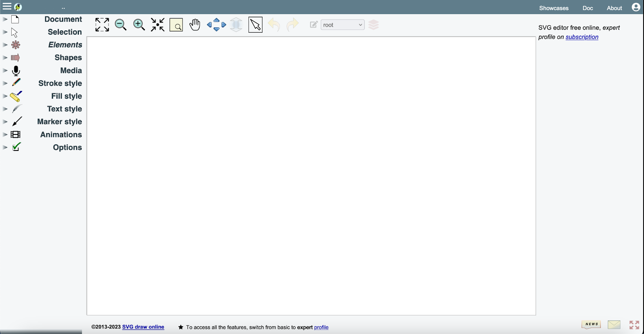Screen dimensions: 644x334
Task: Click the undo arrow icon
Action: 274,25
